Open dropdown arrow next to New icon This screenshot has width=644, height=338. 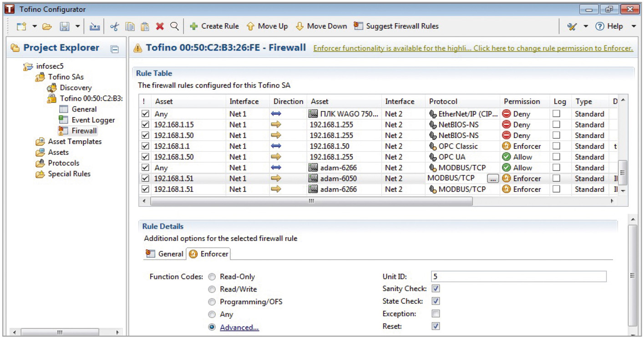point(35,26)
